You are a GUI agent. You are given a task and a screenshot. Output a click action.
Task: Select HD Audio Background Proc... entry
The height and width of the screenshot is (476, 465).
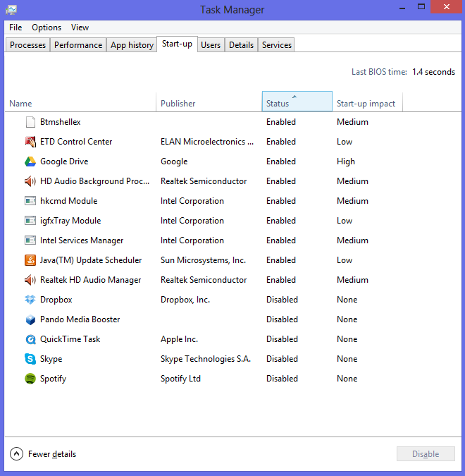pyautogui.click(x=94, y=181)
